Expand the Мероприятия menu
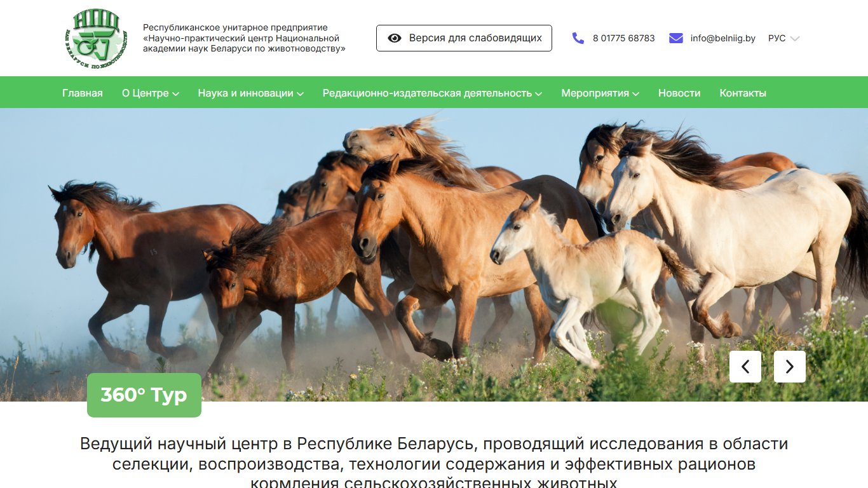868x488 pixels. click(x=600, y=93)
